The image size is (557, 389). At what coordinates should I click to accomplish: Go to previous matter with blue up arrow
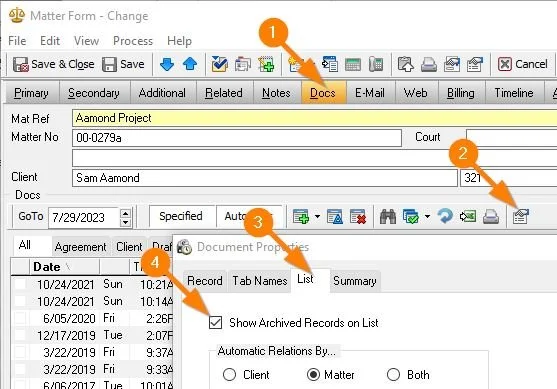click(190, 64)
